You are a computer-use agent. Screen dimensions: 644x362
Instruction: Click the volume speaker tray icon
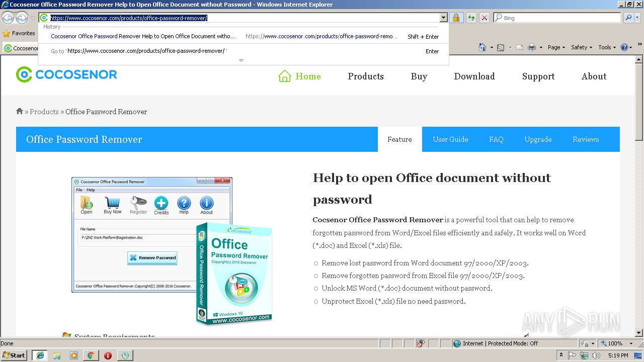point(596,355)
